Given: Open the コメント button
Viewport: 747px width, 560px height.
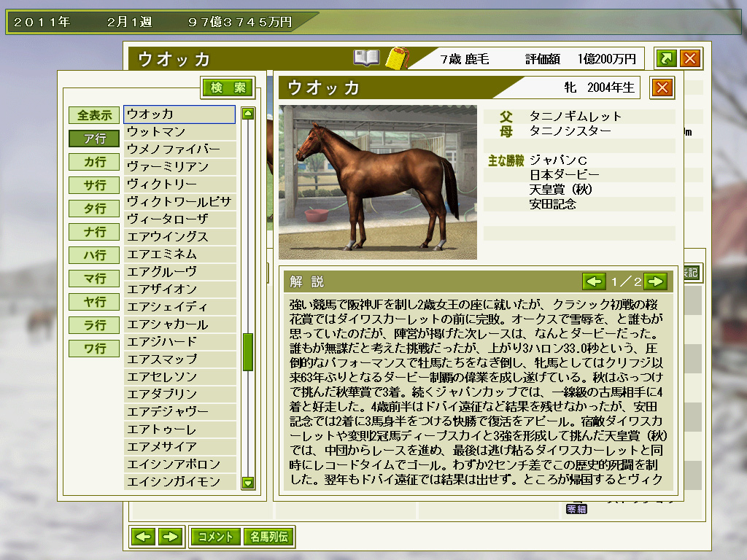Looking at the screenshot, I should pos(215,537).
